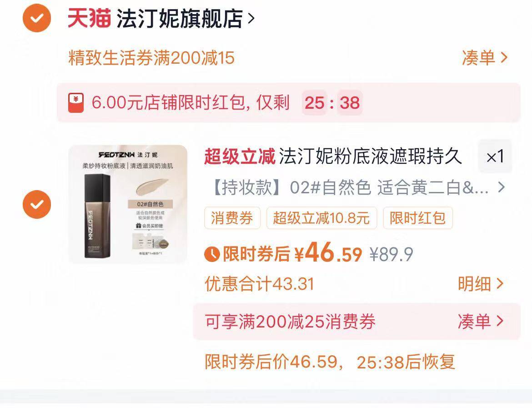Screen dimensions: 532x408
Task: Deselect the 法汀妮粉底液 item checkbox
Action: tap(37, 204)
